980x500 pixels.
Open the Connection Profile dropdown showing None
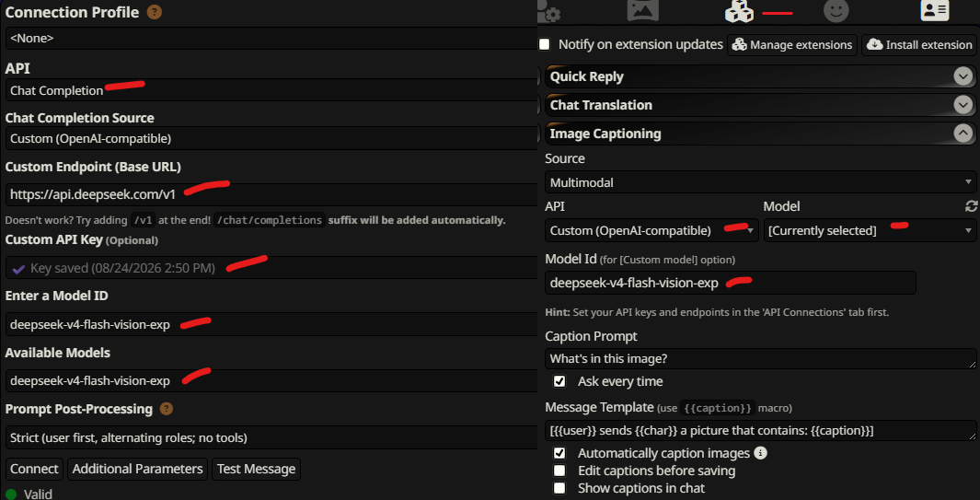[x=271, y=38]
